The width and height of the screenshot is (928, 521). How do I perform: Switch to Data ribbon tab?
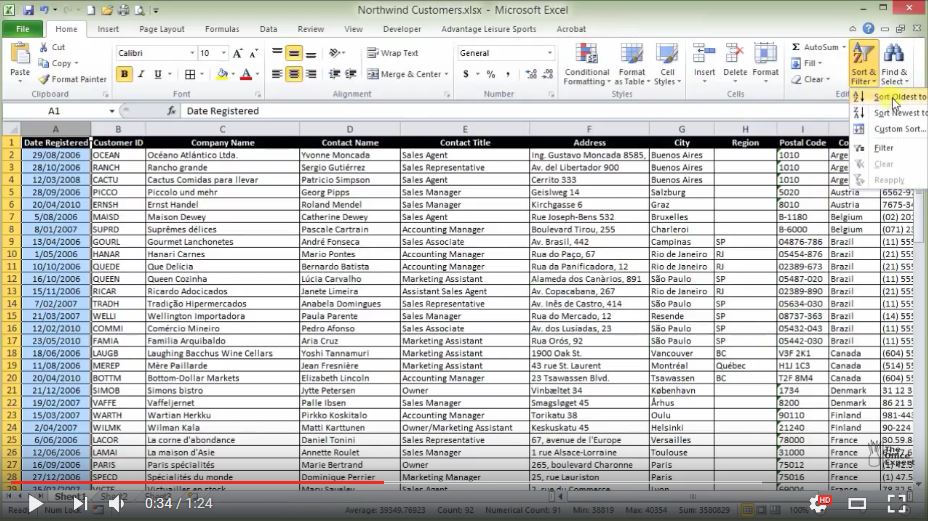coord(268,29)
